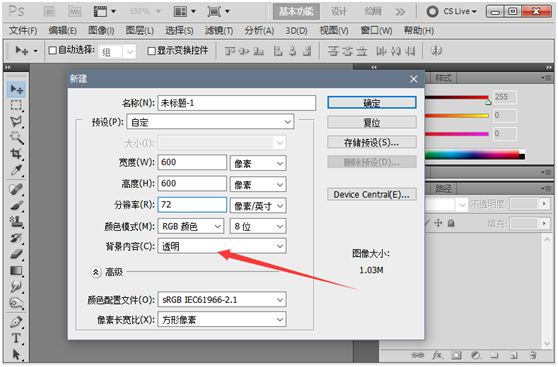
Task: Open the 预设(P) preset dropdown
Action: point(210,122)
